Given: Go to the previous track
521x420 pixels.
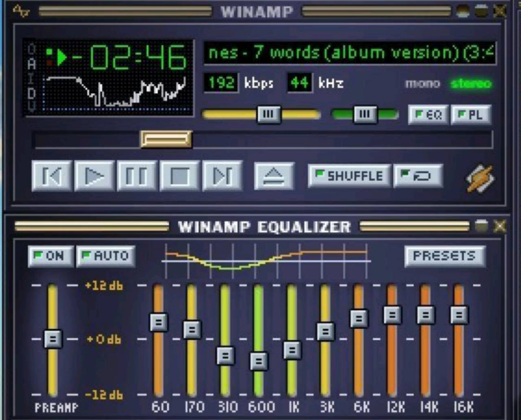Looking at the screenshot, I should [52, 176].
